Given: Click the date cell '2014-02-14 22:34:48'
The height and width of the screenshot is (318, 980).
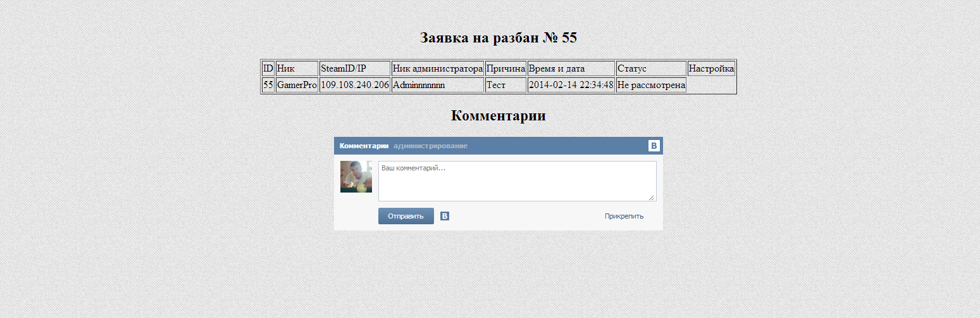Looking at the screenshot, I should coord(571,85).
